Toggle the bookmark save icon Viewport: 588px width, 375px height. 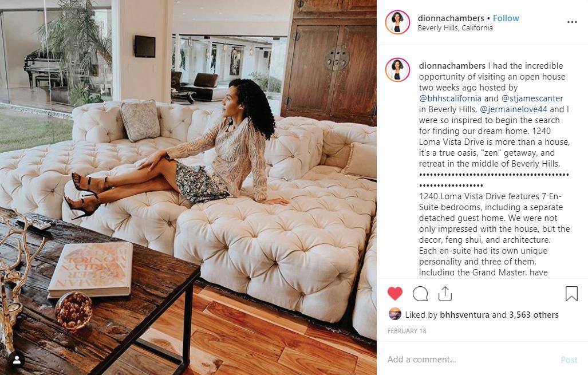[x=571, y=294]
